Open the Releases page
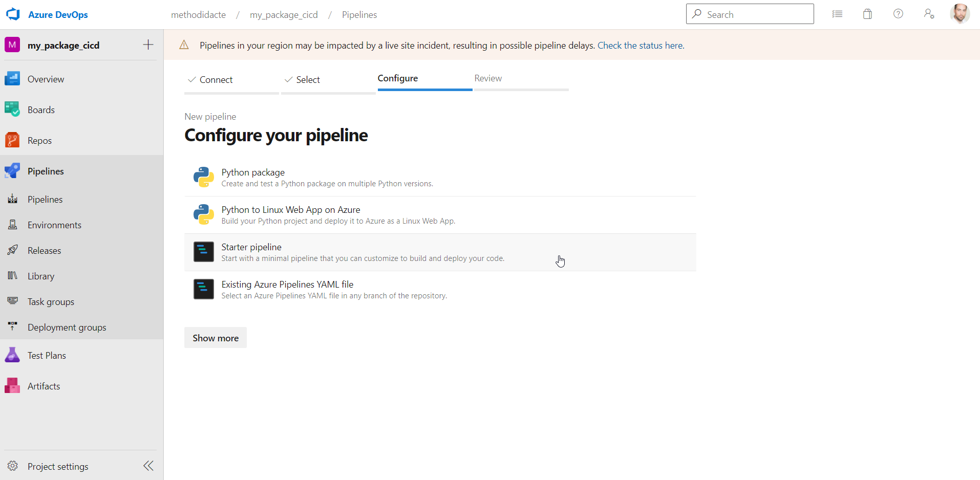The image size is (980, 480). [45, 250]
